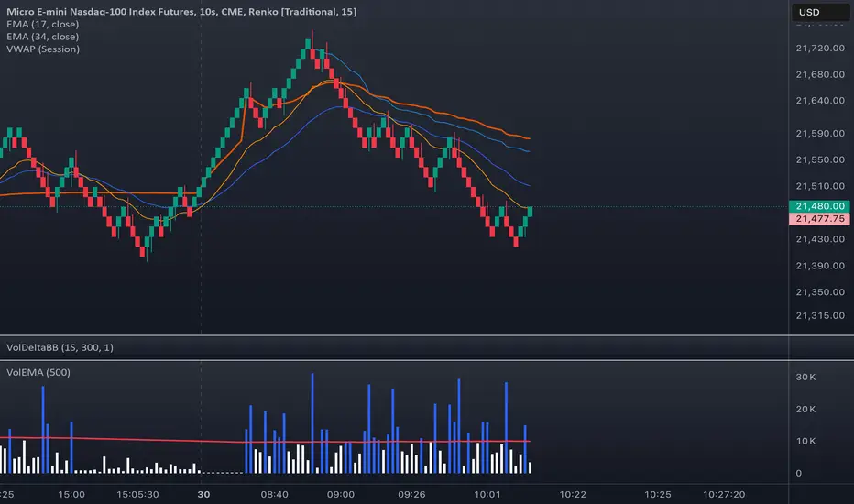Click the green 21,480.00 price label

click(x=820, y=206)
